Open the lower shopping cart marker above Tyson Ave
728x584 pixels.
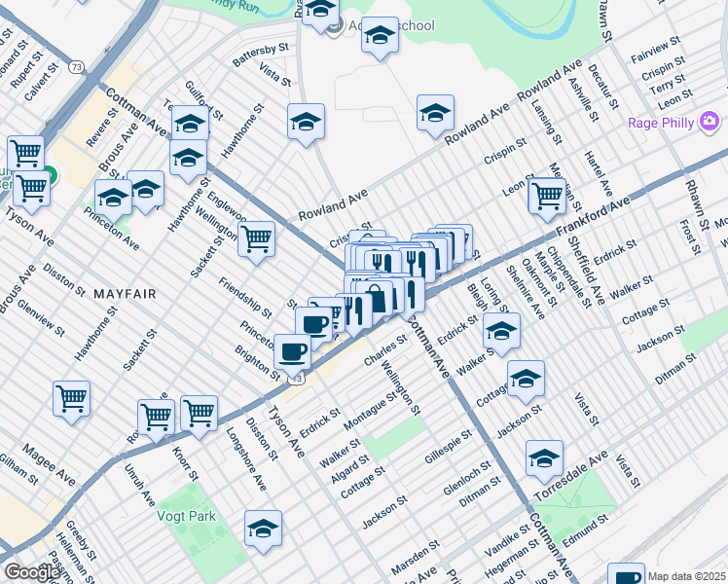pos(31,192)
